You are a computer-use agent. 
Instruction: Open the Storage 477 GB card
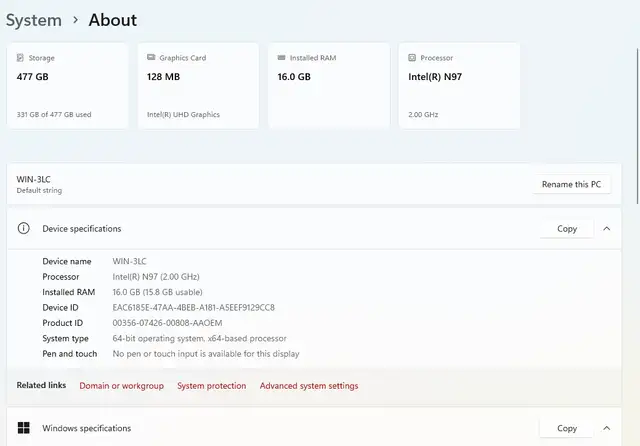point(67,86)
